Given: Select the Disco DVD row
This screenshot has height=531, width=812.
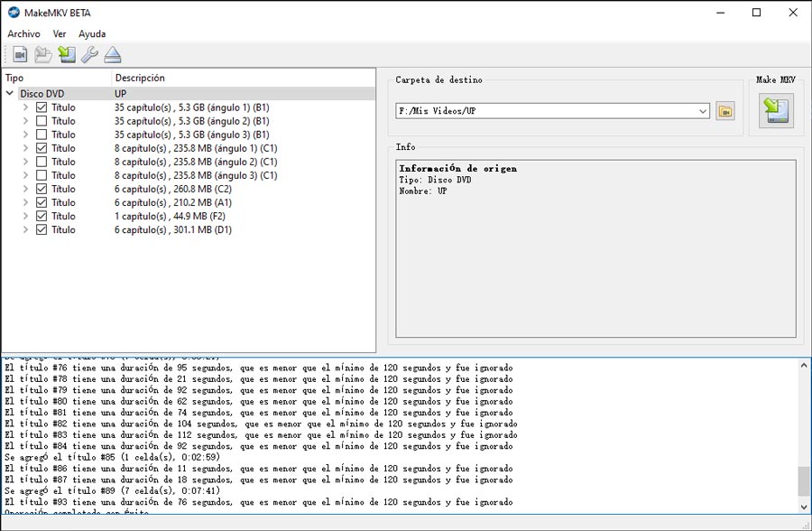Looking at the screenshot, I should [189, 93].
